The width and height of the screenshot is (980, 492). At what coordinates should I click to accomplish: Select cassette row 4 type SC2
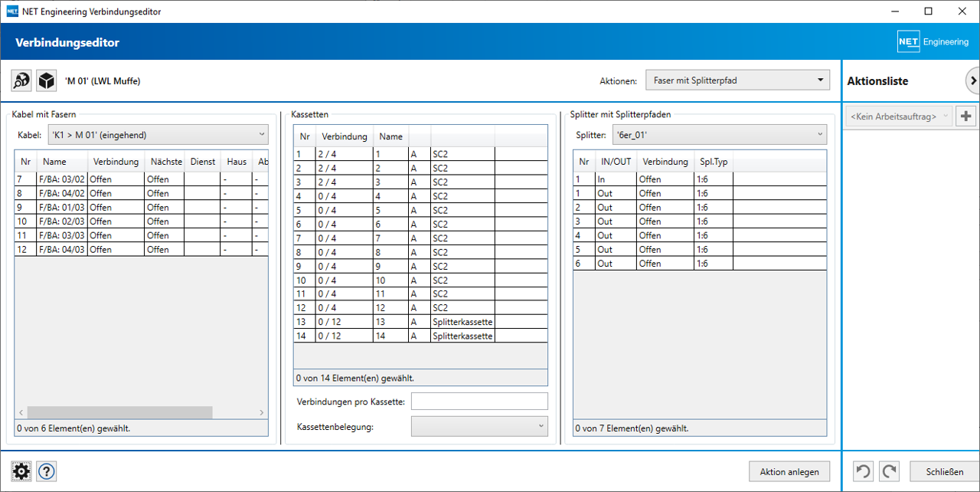point(420,196)
